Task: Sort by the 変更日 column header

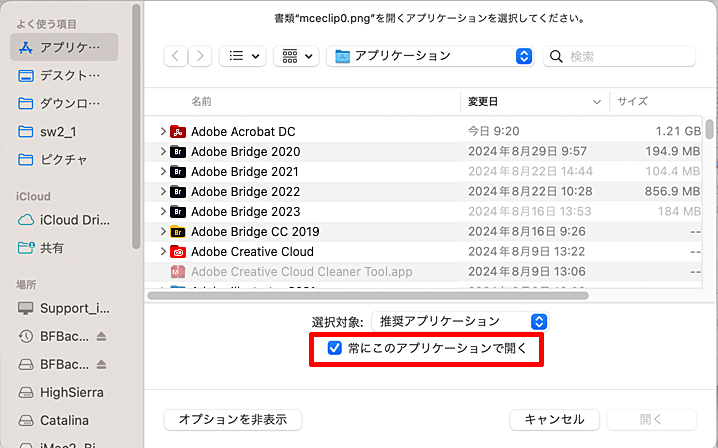Action: coord(534,102)
